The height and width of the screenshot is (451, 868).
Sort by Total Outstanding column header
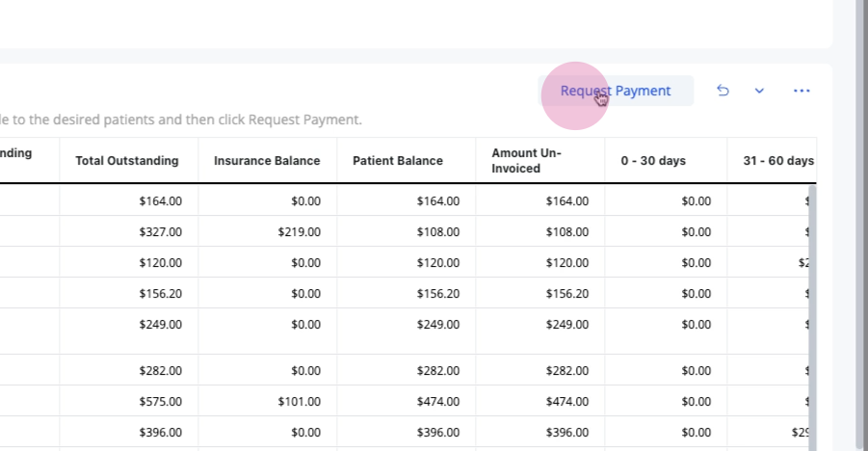click(x=127, y=161)
